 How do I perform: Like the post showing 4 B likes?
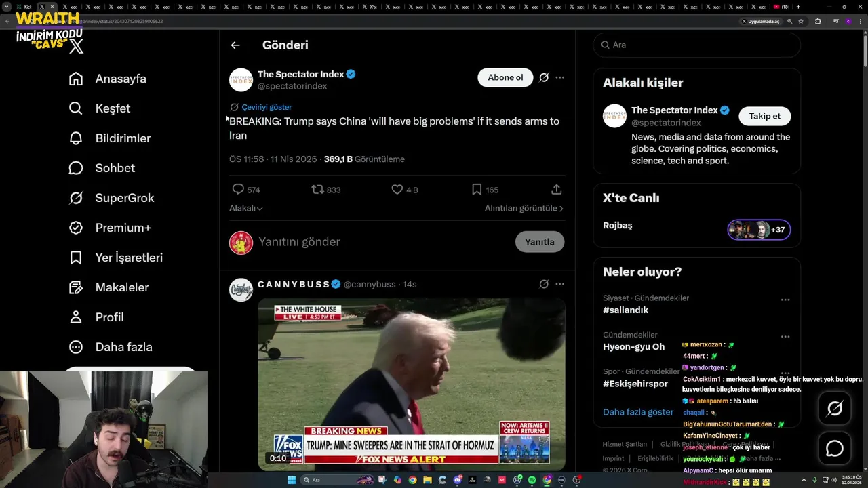[405, 190]
